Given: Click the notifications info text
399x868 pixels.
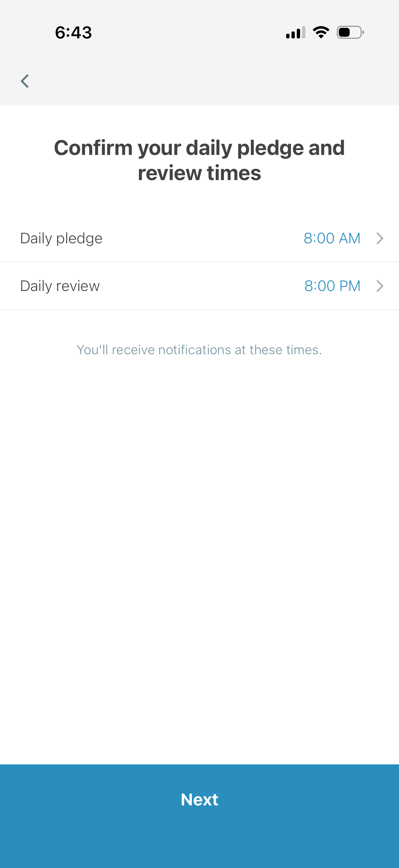Looking at the screenshot, I should point(199,350).
